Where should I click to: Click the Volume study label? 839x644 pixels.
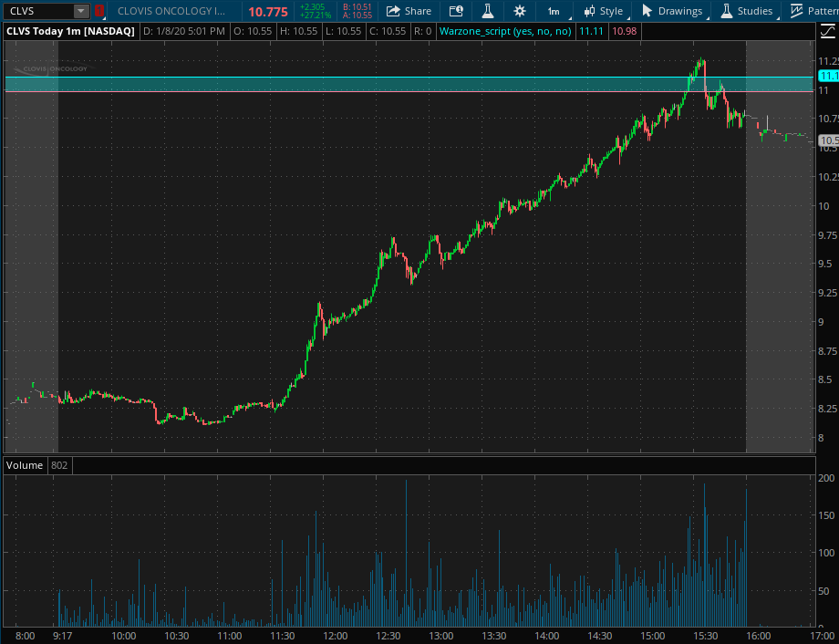click(x=24, y=465)
